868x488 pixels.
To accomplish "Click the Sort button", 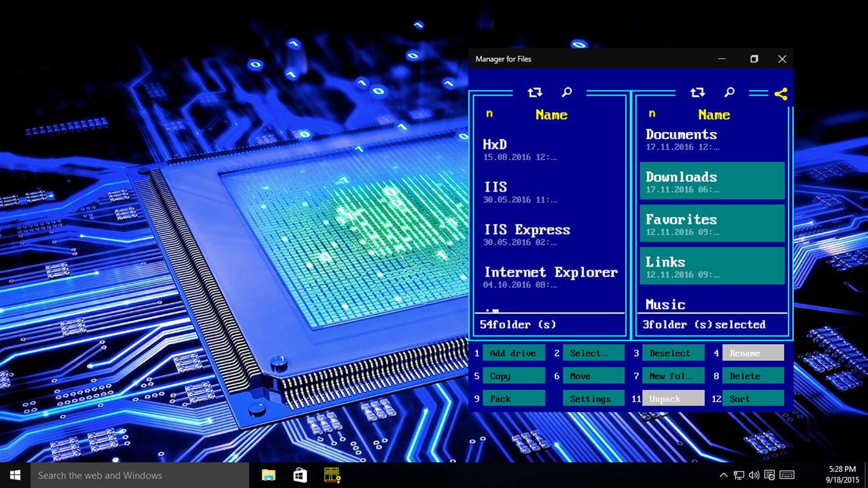I will [753, 399].
